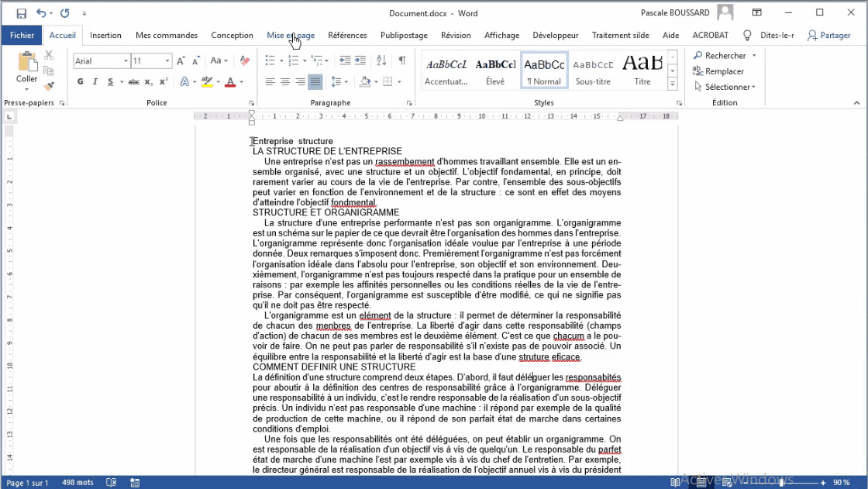The image size is (868, 489).
Task: Click the clear formatting eraser icon
Action: [x=245, y=60]
